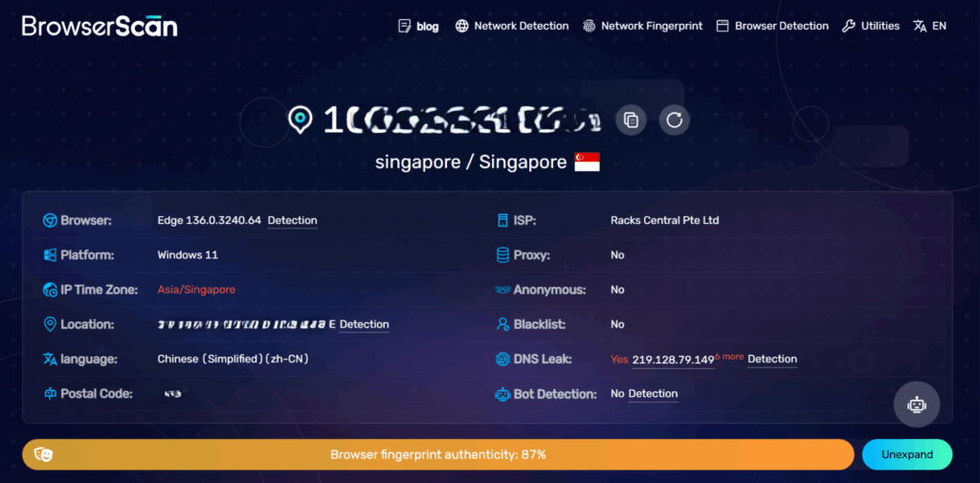This screenshot has width=980, height=483.
Task: Click the translate language icon
Action: tap(920, 26)
